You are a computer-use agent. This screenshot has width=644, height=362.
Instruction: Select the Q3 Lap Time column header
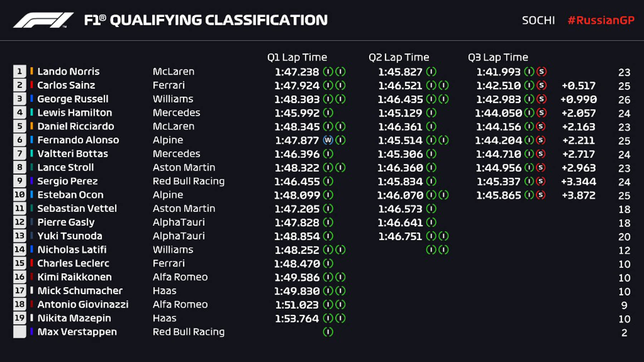pos(498,57)
